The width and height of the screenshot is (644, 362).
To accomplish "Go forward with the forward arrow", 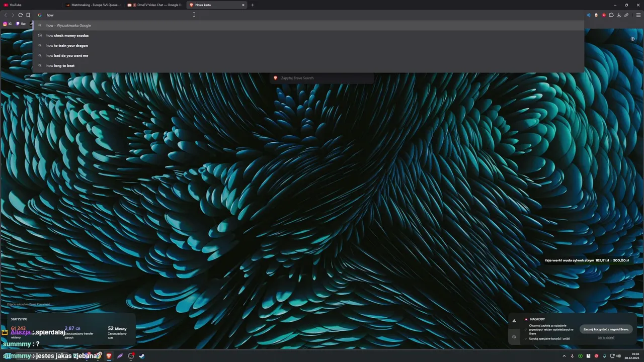I will click(x=13, y=15).
